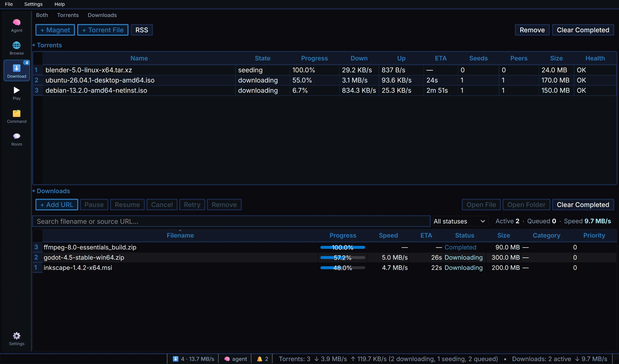Open the Settings menu in menu bar
619x364 pixels.
coord(33,4)
